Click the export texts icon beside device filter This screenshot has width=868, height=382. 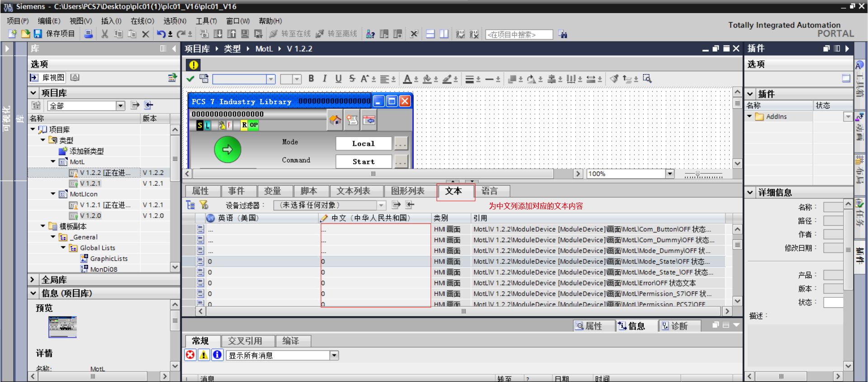coord(396,205)
